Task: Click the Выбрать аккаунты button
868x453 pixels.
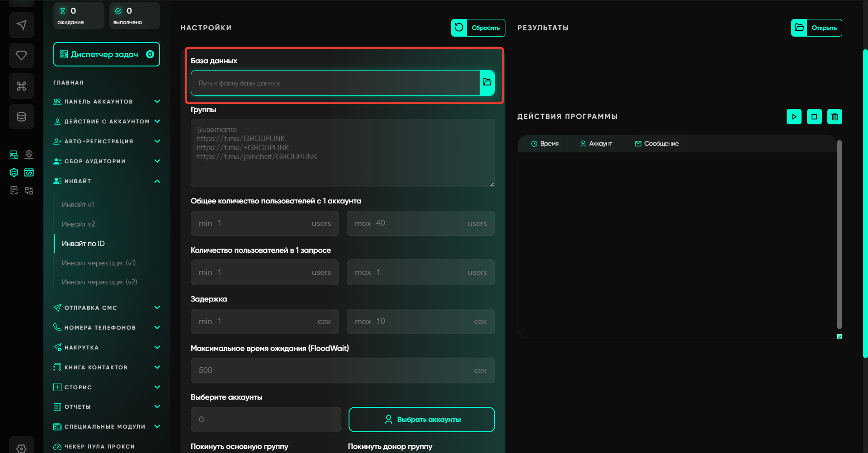Action: pyautogui.click(x=421, y=420)
